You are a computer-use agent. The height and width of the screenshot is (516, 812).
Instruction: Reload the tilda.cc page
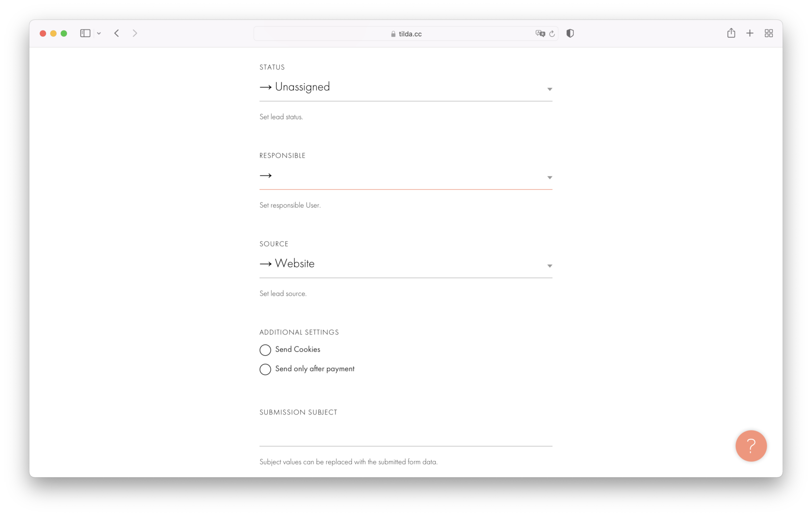point(552,33)
